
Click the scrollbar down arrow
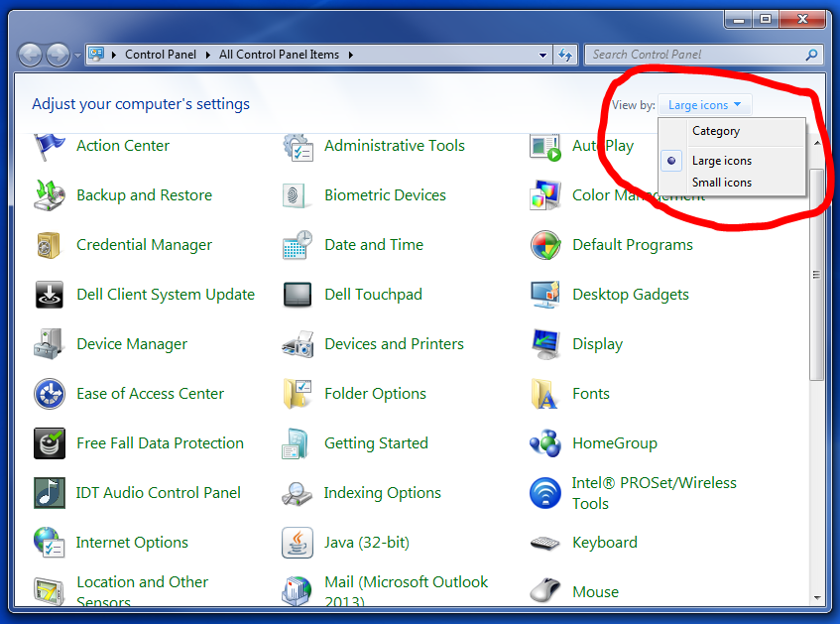tap(817, 598)
